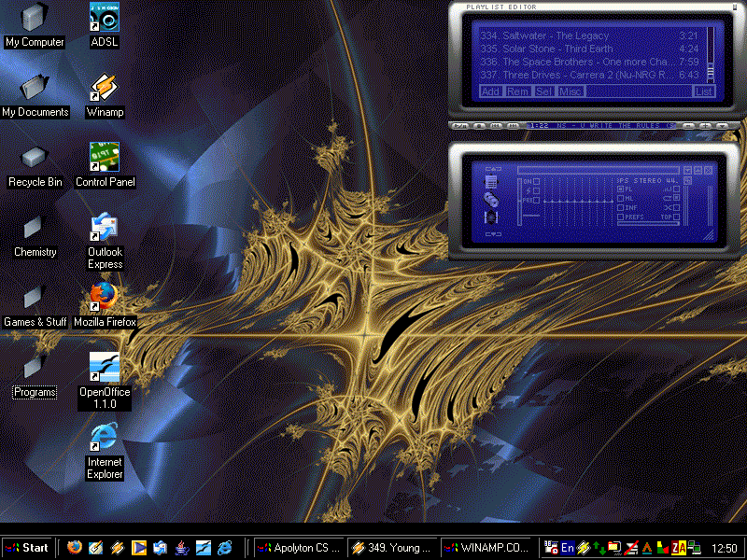Image resolution: width=747 pixels, height=560 pixels.
Task: Toggle the equalizer ON checkbox
Action: click(536, 181)
